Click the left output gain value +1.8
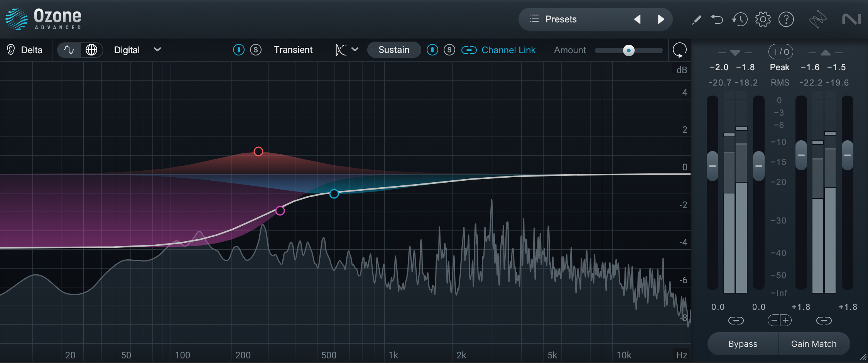 coord(801,307)
